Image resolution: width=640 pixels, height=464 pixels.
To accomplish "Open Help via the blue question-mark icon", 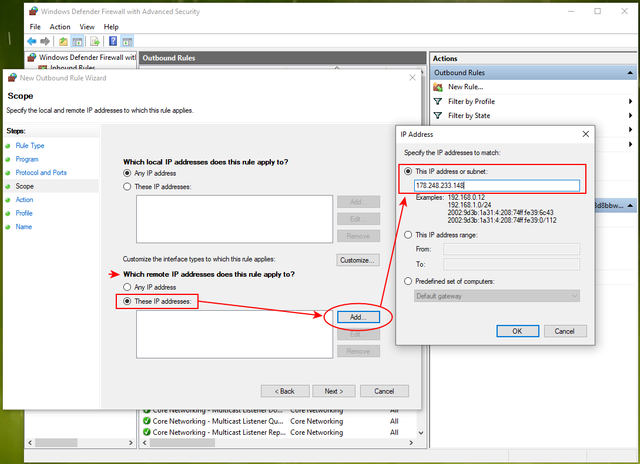I will click(x=113, y=41).
